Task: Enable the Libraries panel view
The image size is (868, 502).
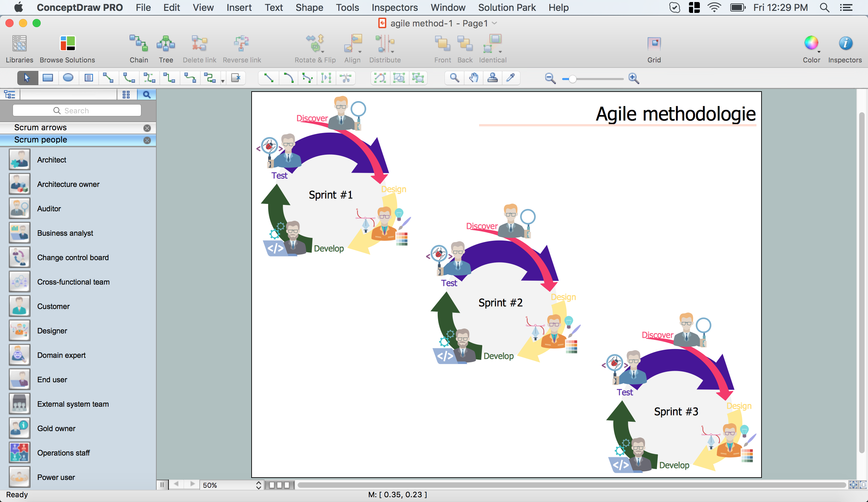Action: coord(19,48)
